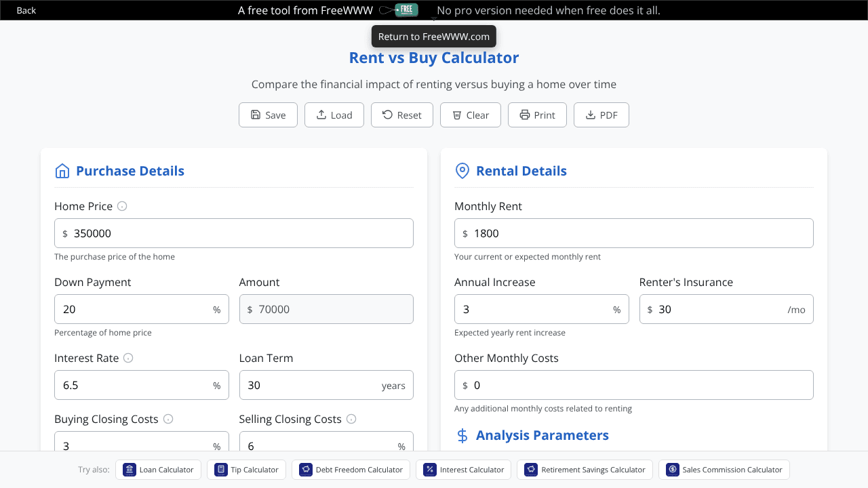Click the Home Price info icon
868x488 pixels.
pos(122,206)
